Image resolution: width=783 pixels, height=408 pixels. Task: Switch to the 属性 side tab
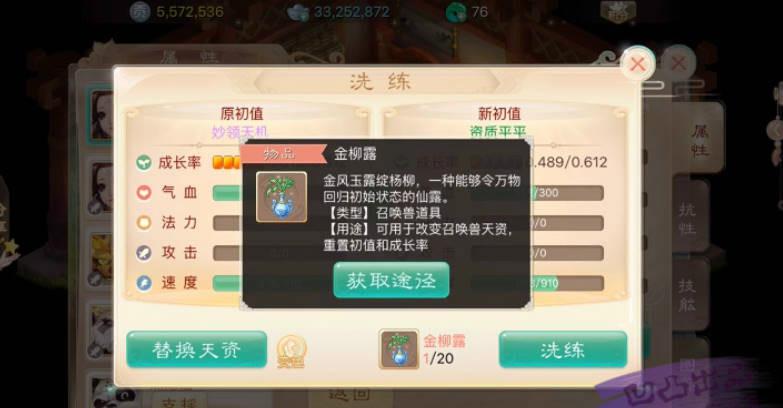point(700,140)
